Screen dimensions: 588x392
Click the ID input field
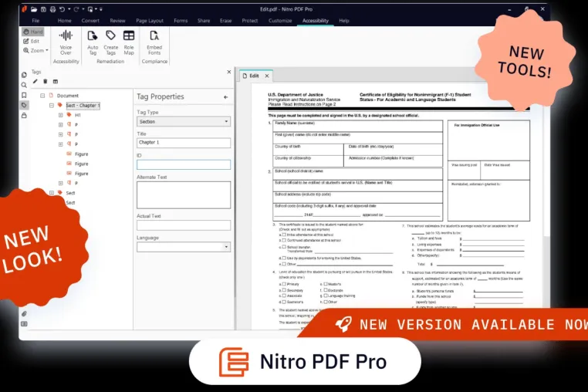click(x=184, y=164)
